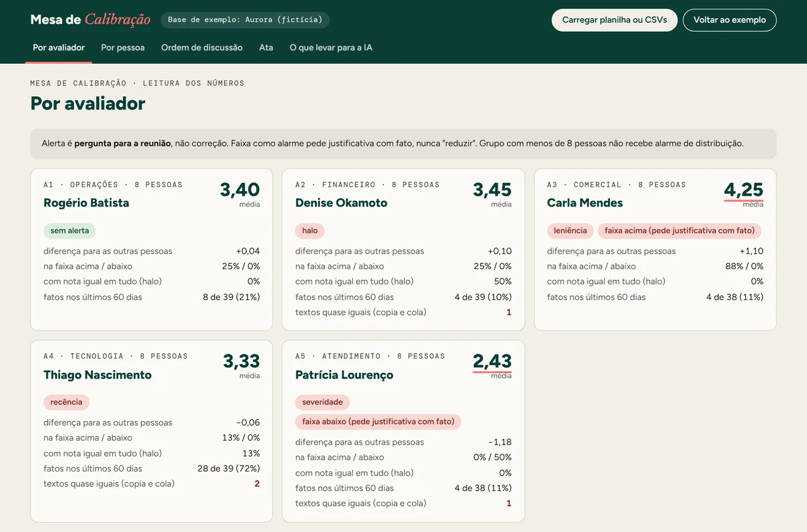Click the 'faixa abaixo' justification badge
Screen dimensions: 807x532
tap(378, 422)
